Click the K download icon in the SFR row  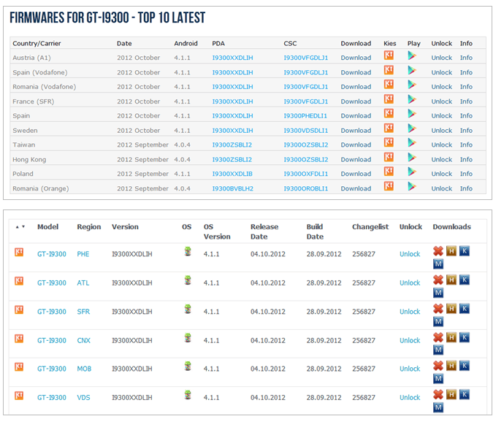465,309
